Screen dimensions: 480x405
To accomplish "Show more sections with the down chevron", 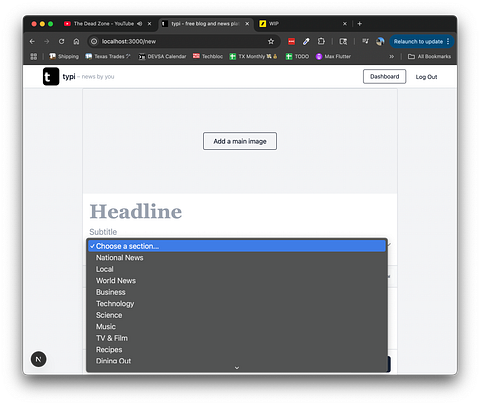I will 237,368.
